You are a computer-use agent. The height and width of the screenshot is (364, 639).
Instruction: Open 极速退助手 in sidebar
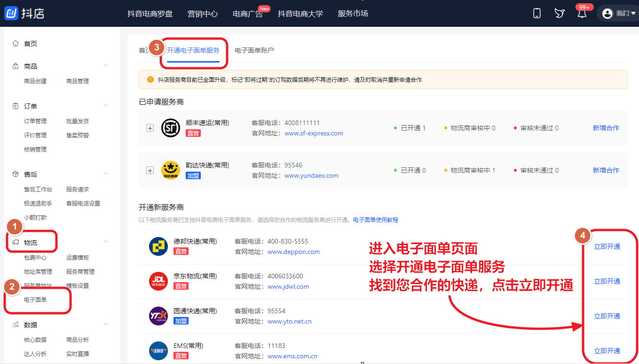click(x=38, y=203)
